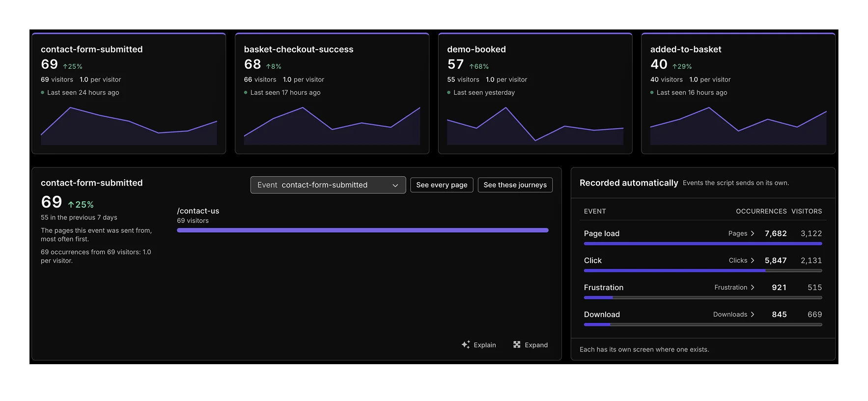Click the Frustration event name
Screen dimensions: 868x401
point(604,288)
